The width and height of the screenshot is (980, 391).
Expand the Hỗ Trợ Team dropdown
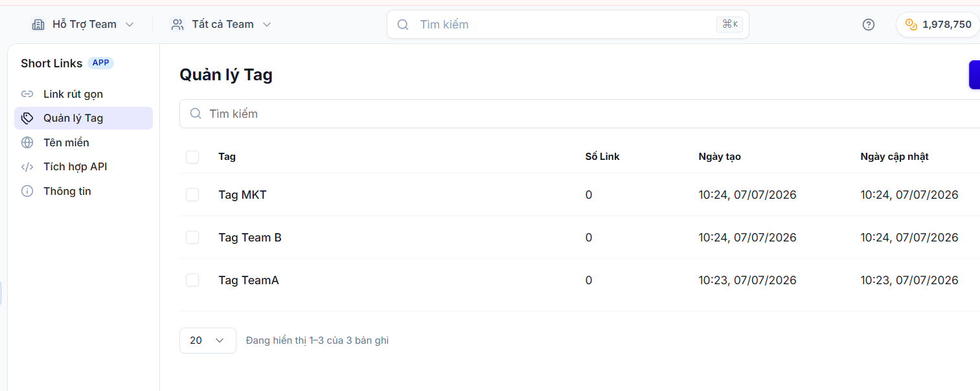[x=83, y=25]
